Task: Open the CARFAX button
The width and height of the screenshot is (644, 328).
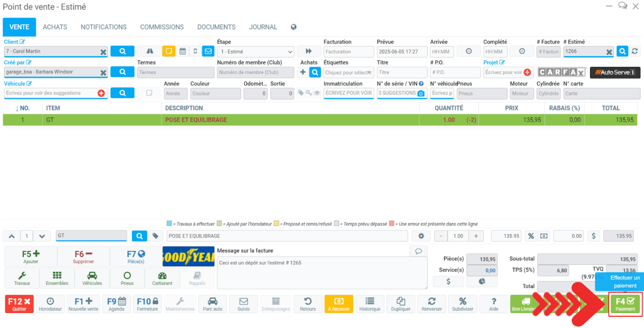Action: coord(561,72)
